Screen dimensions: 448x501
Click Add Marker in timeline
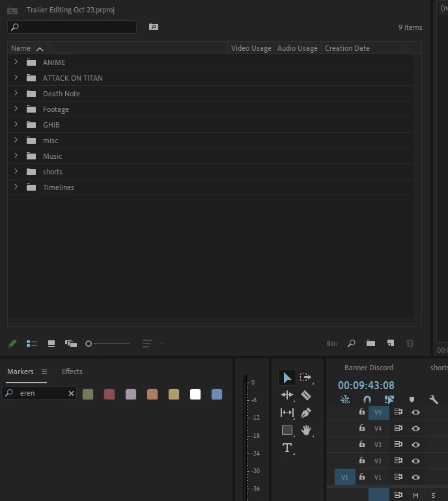pos(412,399)
